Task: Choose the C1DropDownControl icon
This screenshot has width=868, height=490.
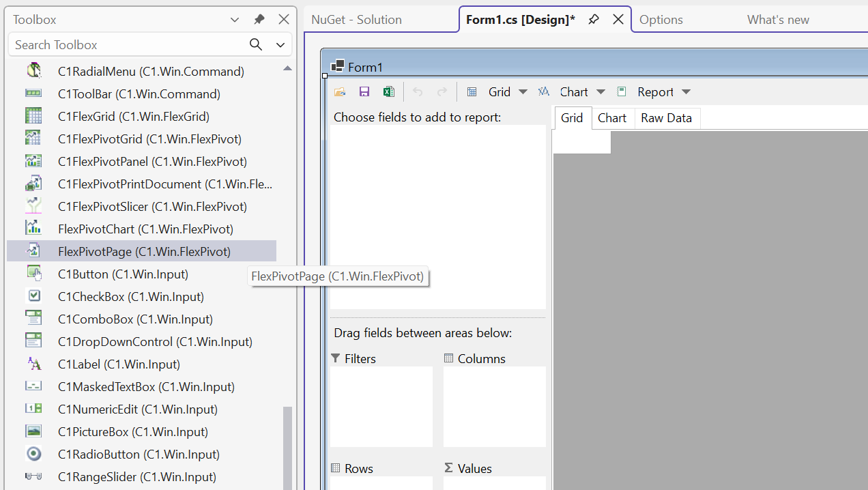Action: click(x=33, y=341)
